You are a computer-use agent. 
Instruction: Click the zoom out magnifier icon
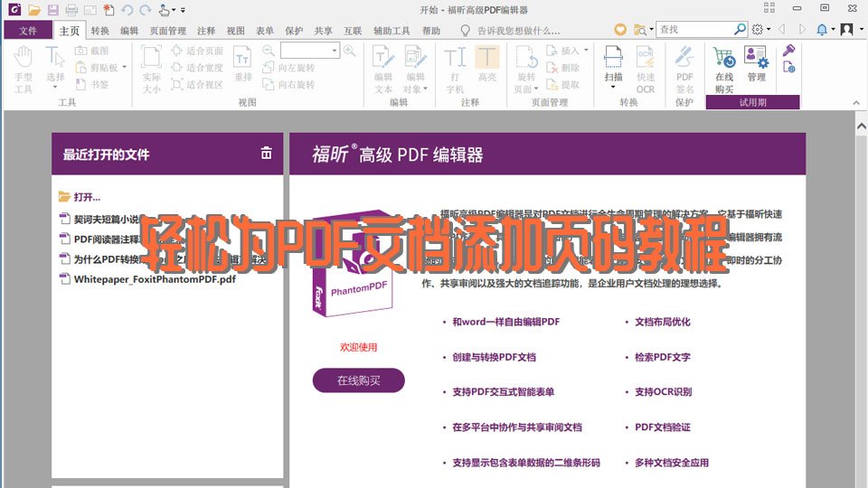coord(268,51)
